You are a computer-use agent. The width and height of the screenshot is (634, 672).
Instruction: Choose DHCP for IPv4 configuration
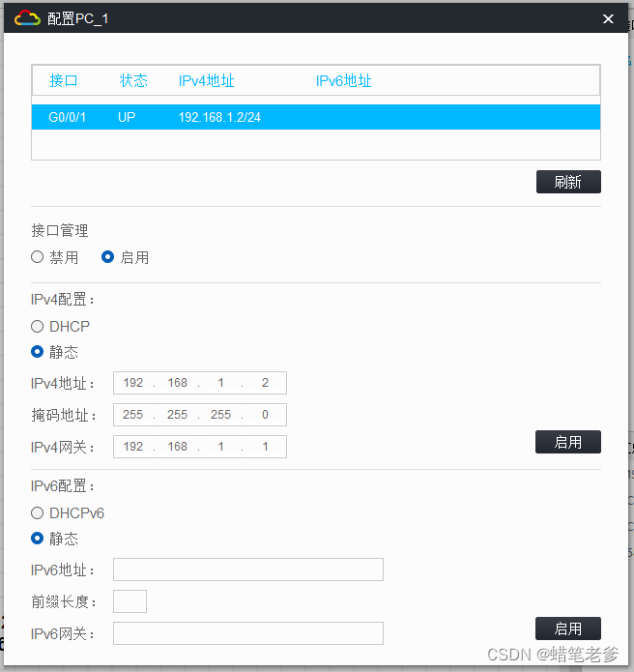38,327
